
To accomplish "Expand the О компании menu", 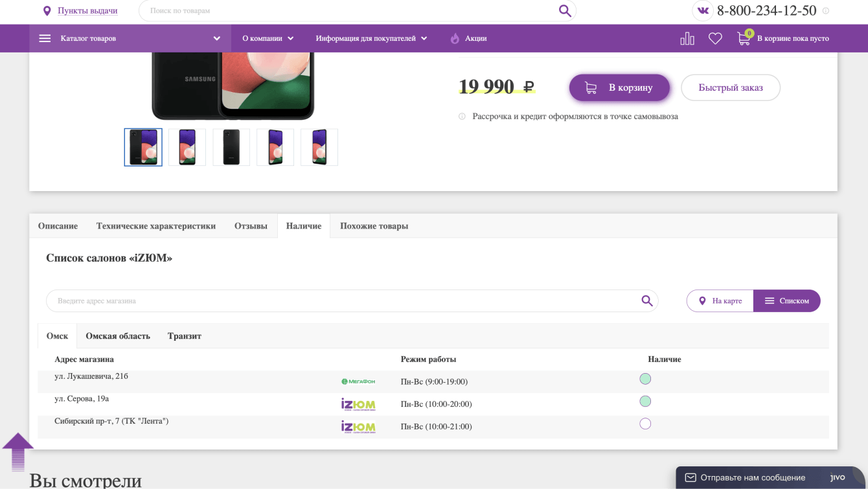I will [x=268, y=39].
